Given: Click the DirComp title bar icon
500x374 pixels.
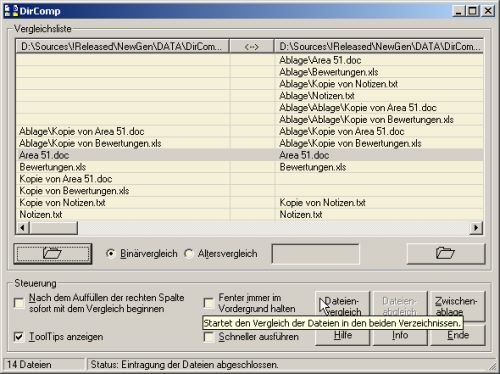Looking at the screenshot, I should [11, 11].
